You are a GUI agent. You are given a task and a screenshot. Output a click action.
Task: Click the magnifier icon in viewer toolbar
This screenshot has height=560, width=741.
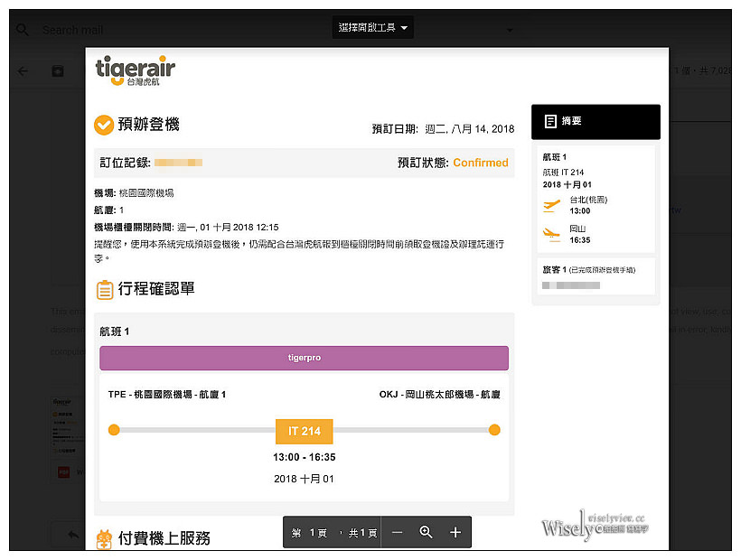427,533
